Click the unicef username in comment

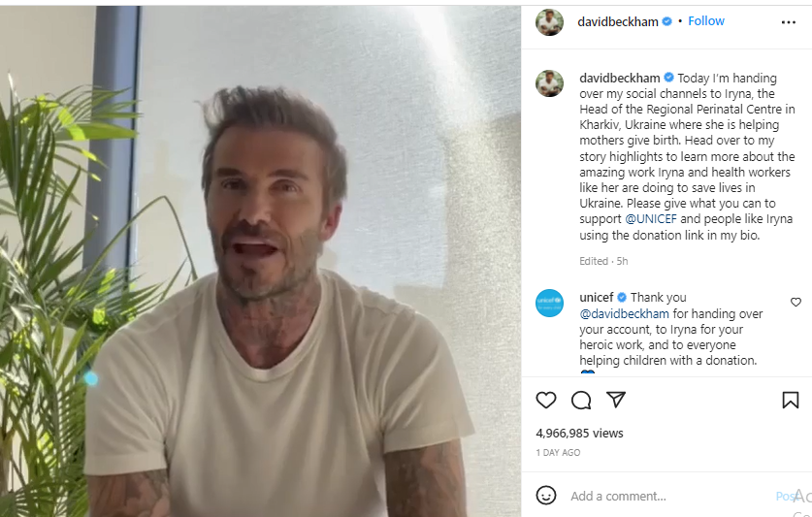pyautogui.click(x=596, y=298)
